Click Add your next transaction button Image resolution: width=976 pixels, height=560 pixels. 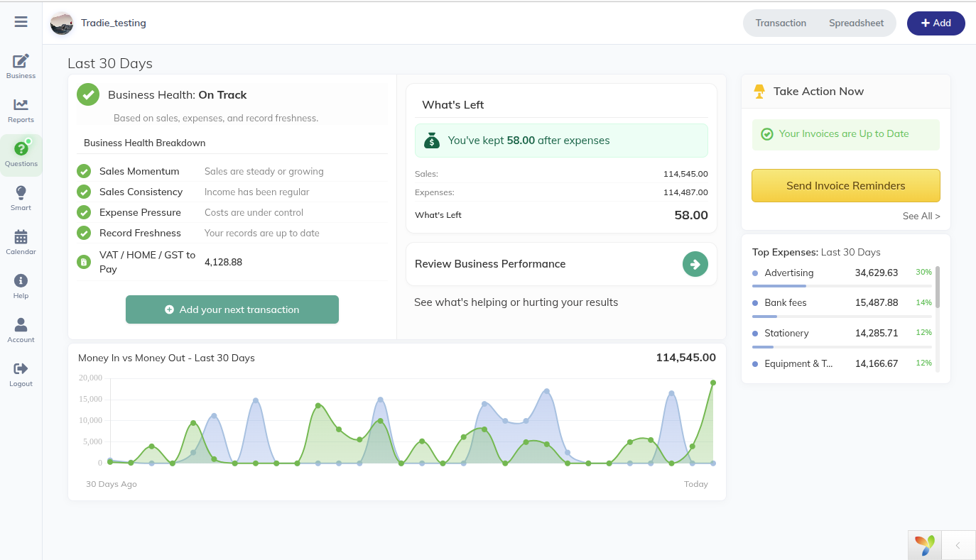(232, 309)
